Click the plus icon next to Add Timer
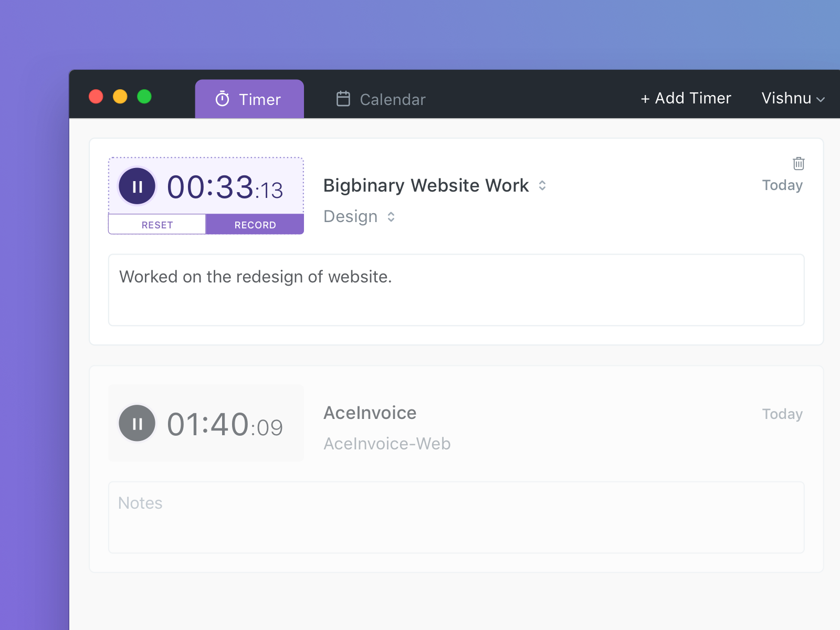This screenshot has width=840, height=630. tap(645, 99)
